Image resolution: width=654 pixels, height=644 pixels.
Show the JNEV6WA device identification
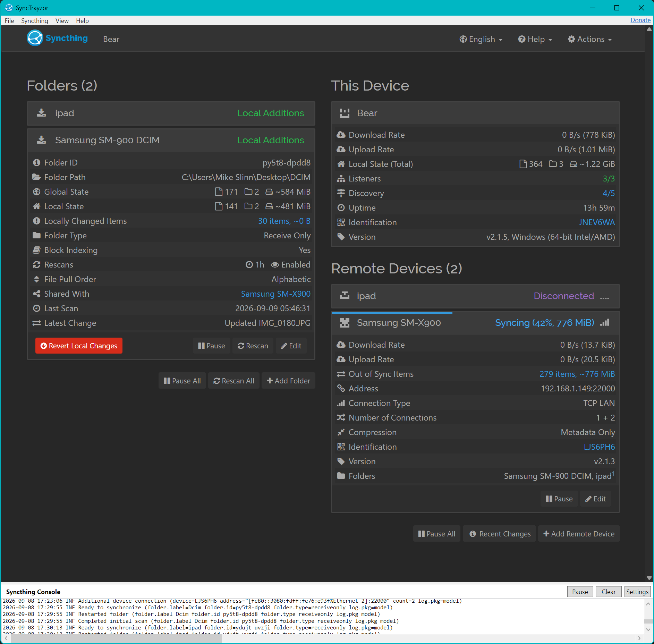tap(597, 222)
